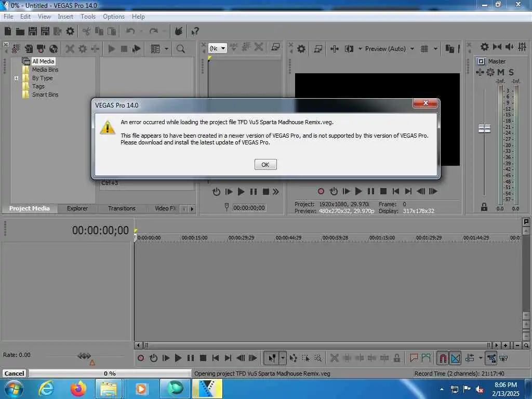The width and height of the screenshot is (532, 399).
Task: Click Copy snapshot to clipboard icon
Action: tap(449, 49)
